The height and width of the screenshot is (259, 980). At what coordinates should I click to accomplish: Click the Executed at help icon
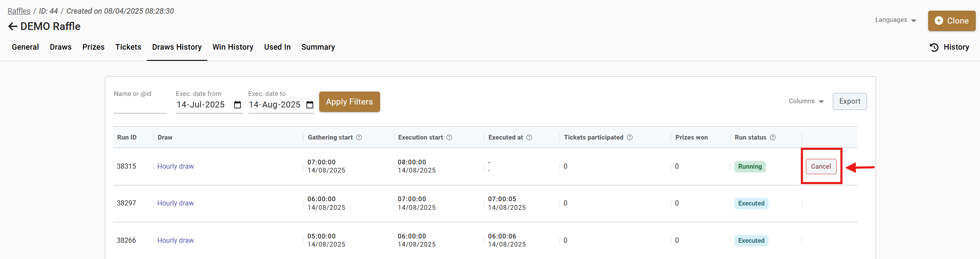tap(529, 137)
